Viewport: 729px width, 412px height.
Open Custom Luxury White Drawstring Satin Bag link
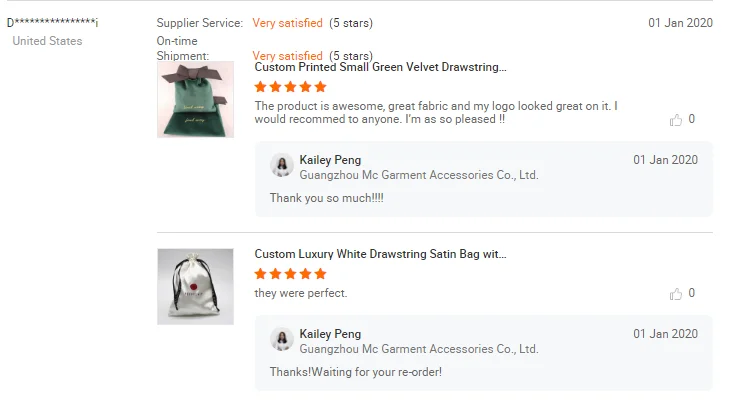click(x=380, y=255)
